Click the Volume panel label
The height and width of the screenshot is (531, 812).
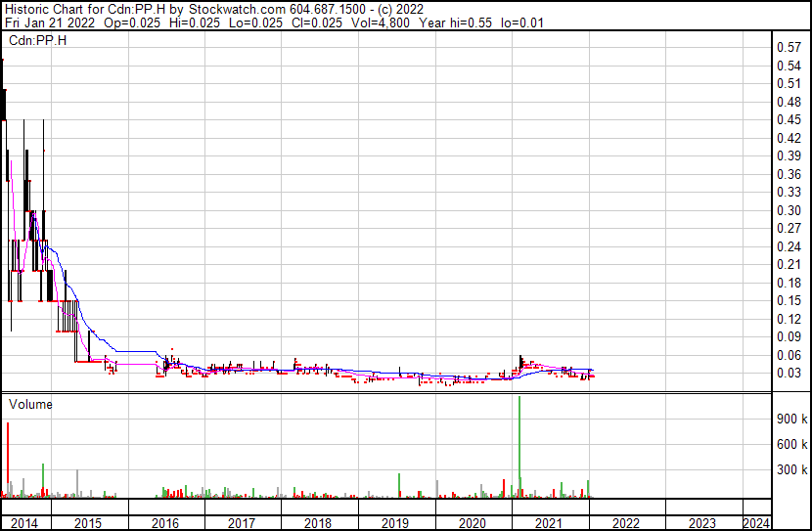(30, 404)
